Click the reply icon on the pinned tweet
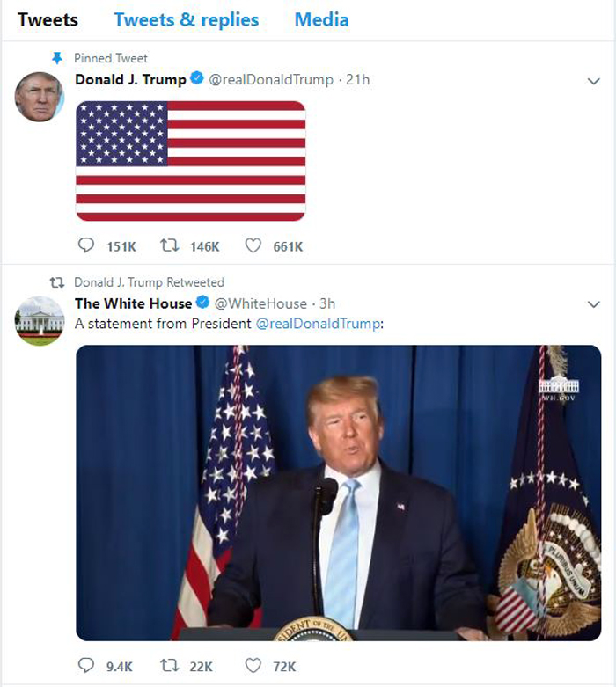 [86, 245]
